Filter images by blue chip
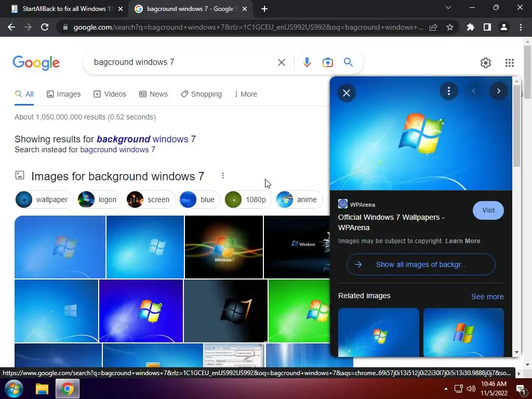 click(199, 199)
